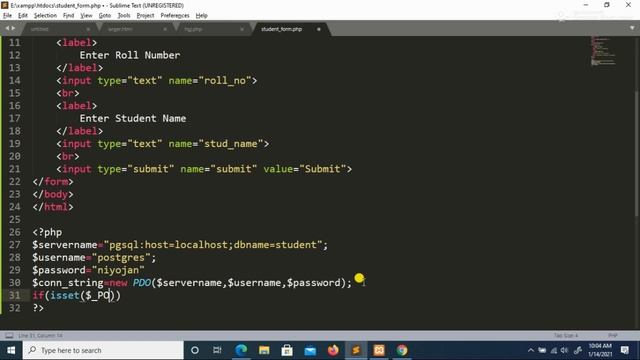Click Line 31, Column status text
The width and height of the screenshot is (640, 360).
tap(40, 336)
